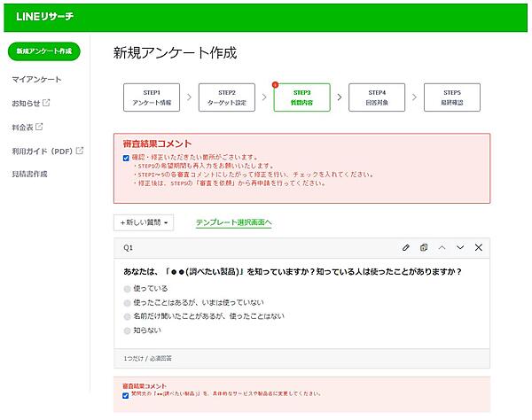
Task: Move Q1 up with the up chevron
Action: point(442,247)
